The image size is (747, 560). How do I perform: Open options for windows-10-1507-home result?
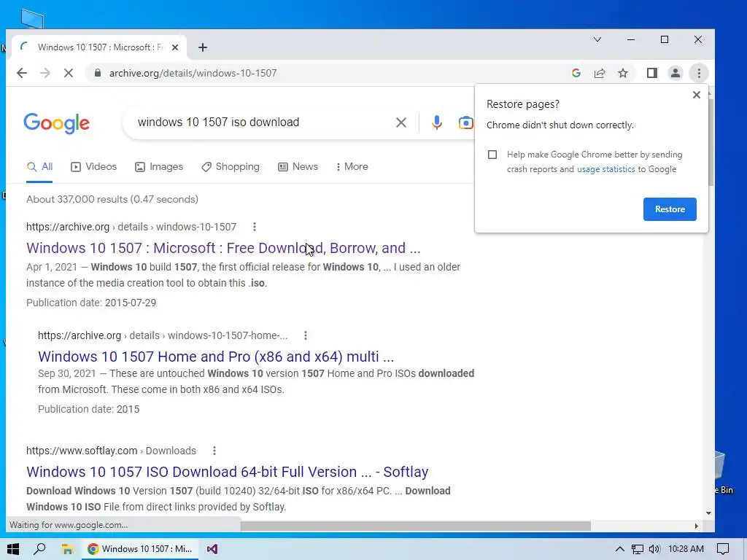point(306,335)
